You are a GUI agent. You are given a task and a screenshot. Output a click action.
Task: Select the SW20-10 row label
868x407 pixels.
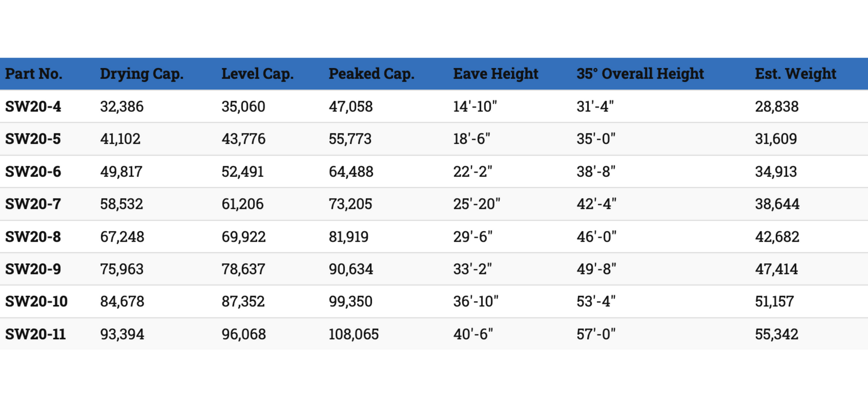click(36, 302)
